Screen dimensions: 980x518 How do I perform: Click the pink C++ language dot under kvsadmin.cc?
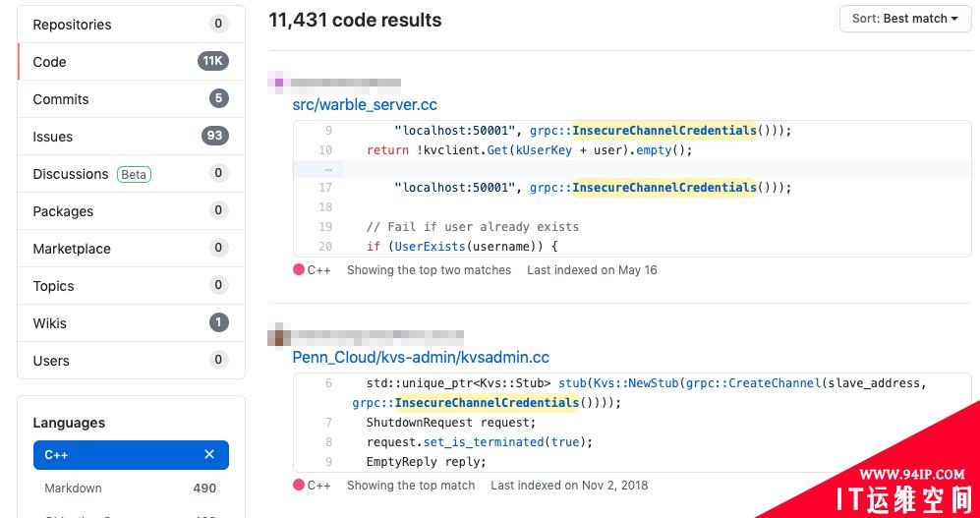[x=299, y=485]
